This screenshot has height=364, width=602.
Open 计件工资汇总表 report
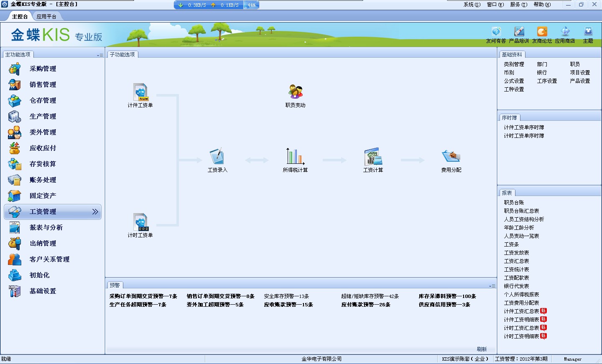coord(521,311)
